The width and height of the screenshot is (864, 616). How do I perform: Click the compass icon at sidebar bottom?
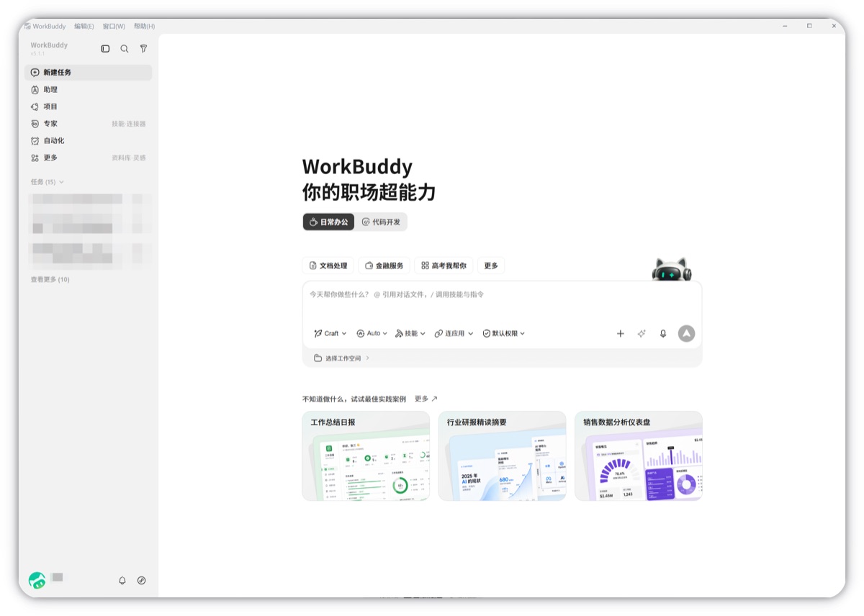142,581
